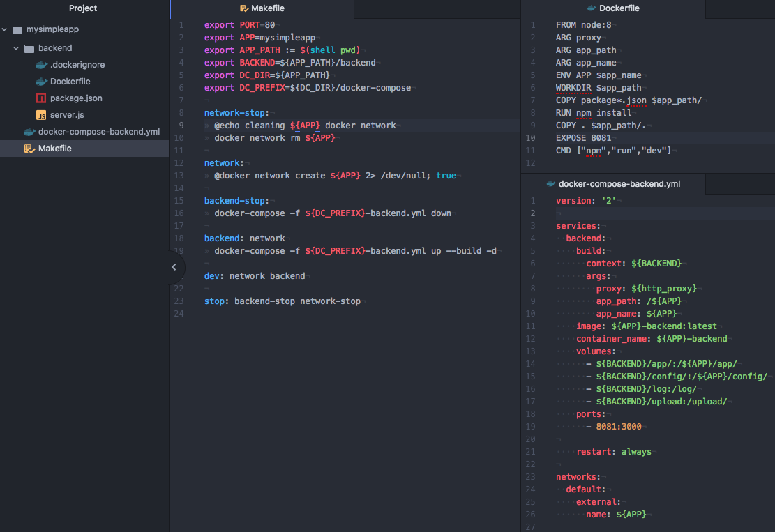Click 'ARG proxy' in Dockerfile
This screenshot has height=532, width=775.
point(578,38)
